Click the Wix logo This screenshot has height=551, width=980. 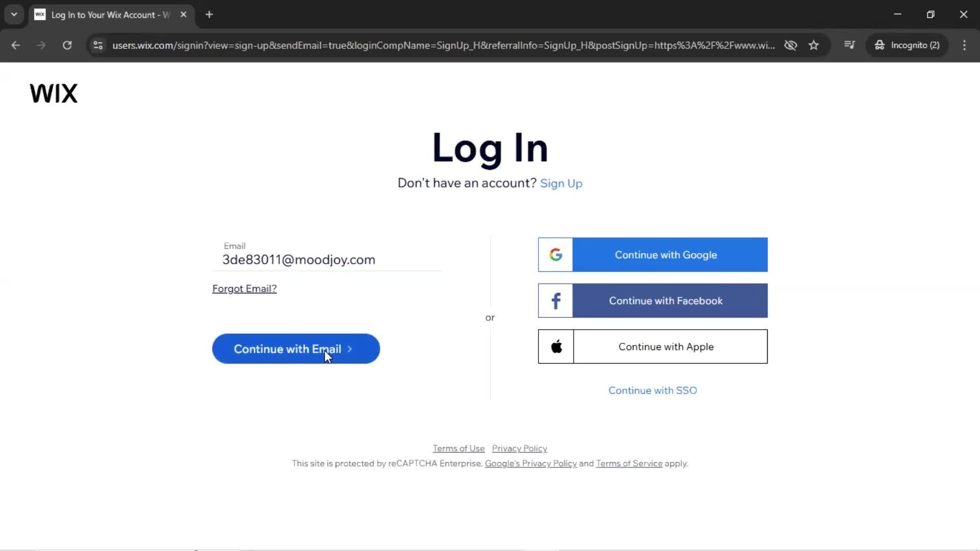click(x=54, y=93)
